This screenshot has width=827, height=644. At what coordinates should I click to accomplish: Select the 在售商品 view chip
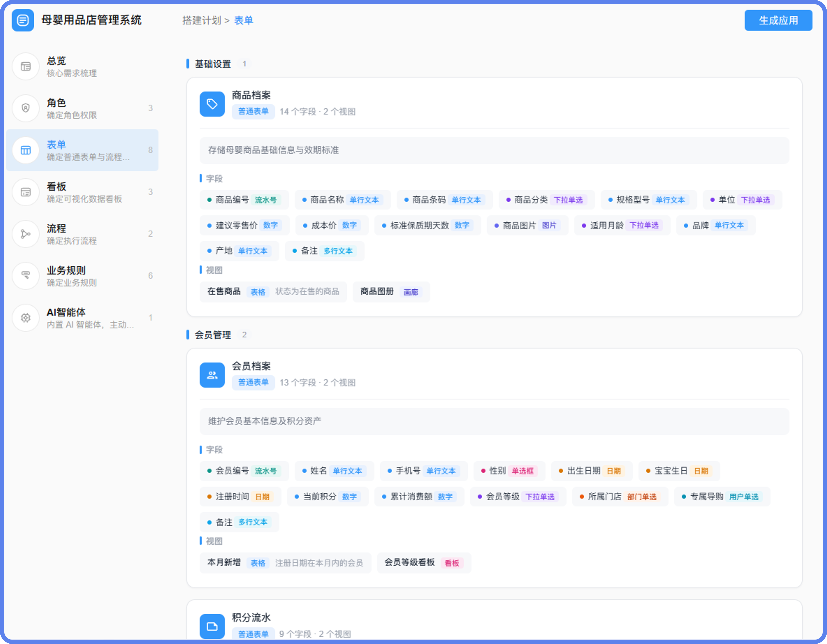click(x=273, y=292)
